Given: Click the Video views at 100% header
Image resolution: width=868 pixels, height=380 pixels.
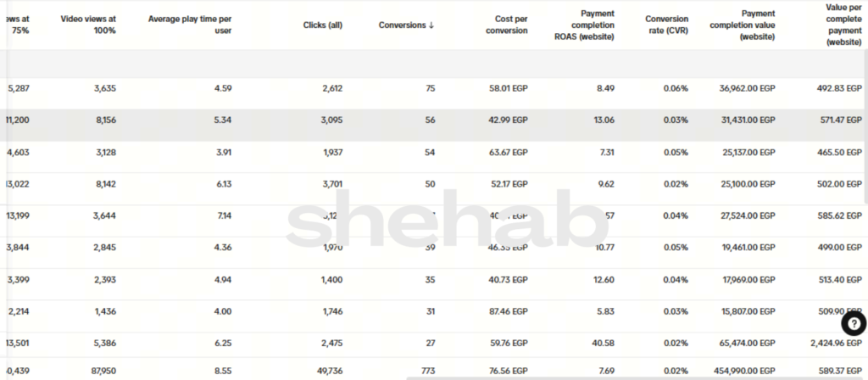Looking at the screenshot, I should click(88, 25).
